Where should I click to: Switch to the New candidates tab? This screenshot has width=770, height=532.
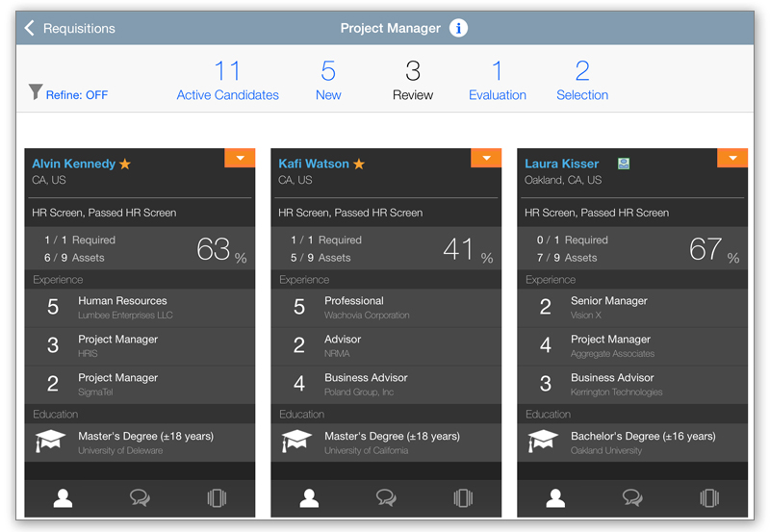(x=328, y=80)
